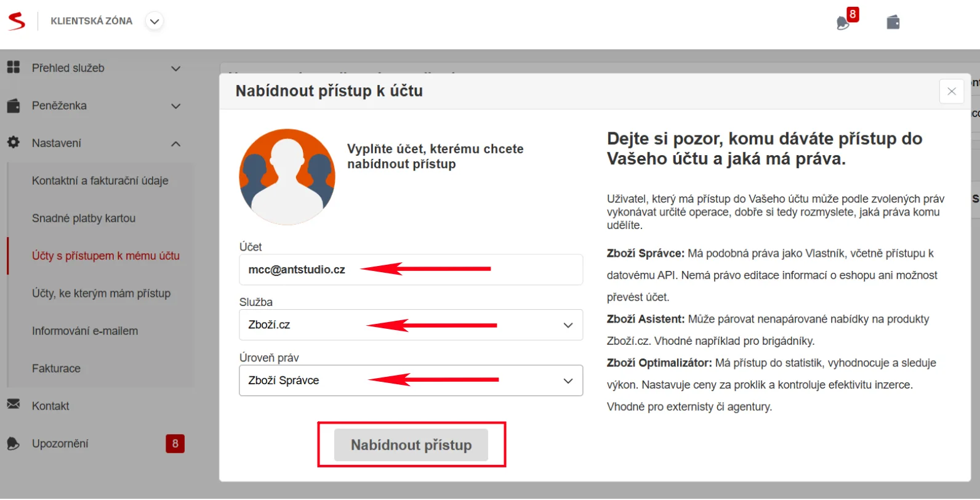This screenshot has height=500, width=980.
Task: Open the wallet icon in header
Action: 893,22
